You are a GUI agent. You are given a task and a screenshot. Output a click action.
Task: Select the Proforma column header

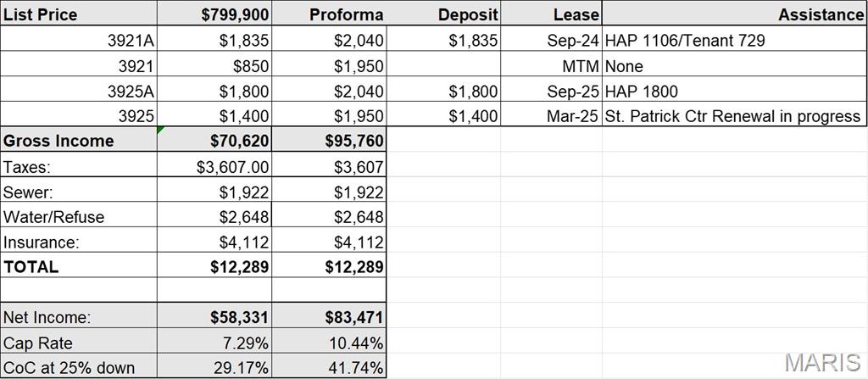coord(329,14)
